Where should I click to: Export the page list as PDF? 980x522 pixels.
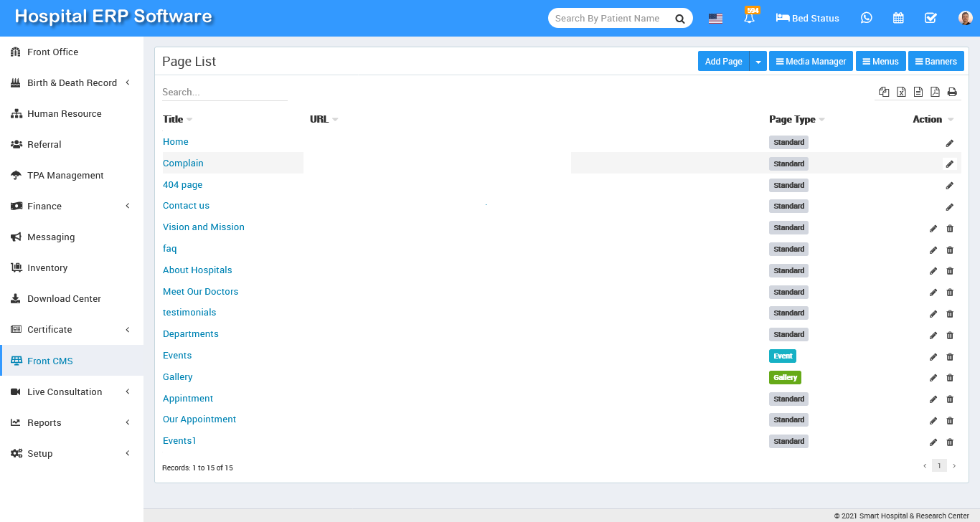(x=935, y=92)
